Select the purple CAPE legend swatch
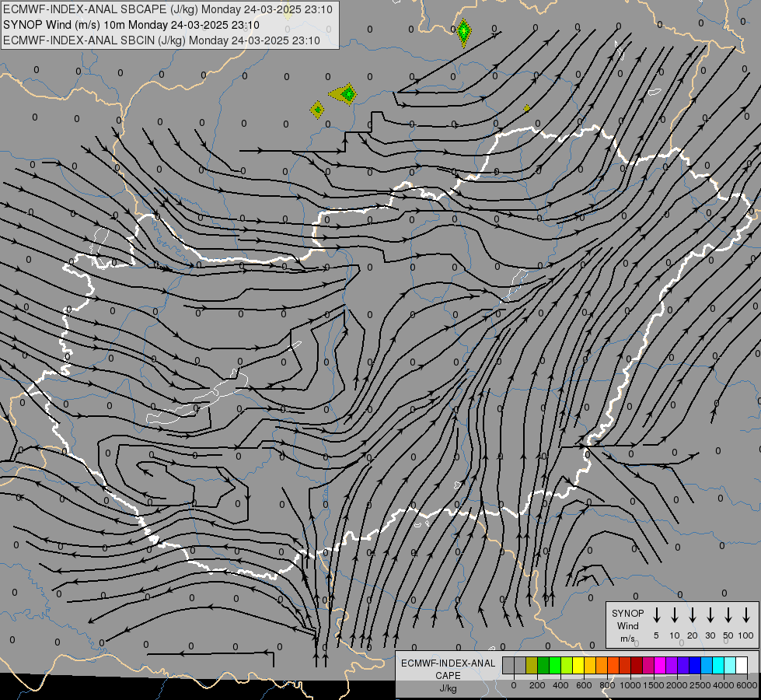Image resolution: width=761 pixels, height=700 pixels. (671, 665)
